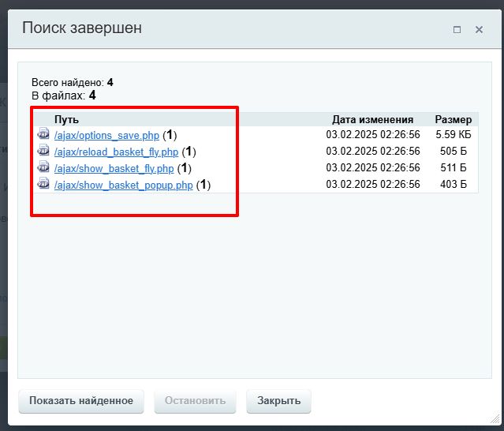Click the PHP icon beside show_basket_popup.php
Viewport: 504px width, 431px height.
[43, 185]
